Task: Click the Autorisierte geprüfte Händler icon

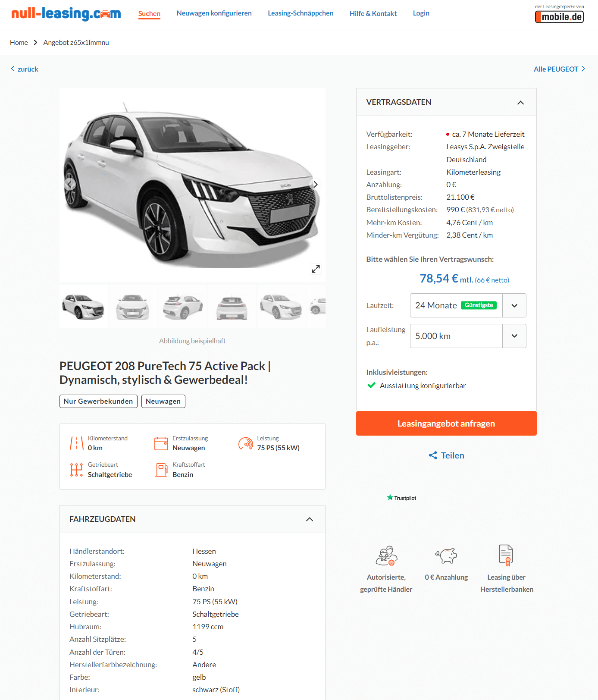Action: click(386, 556)
